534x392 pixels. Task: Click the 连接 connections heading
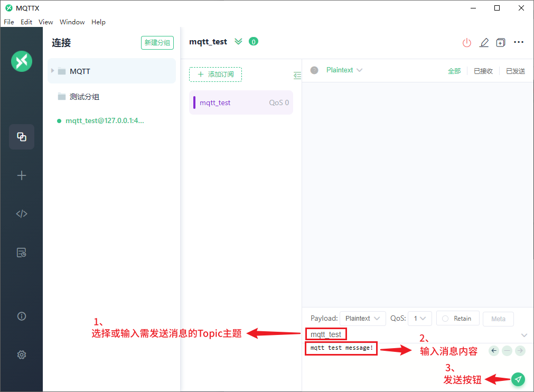tap(61, 43)
